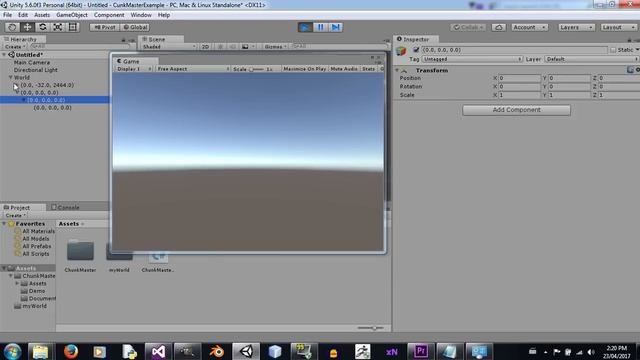Image resolution: width=640 pixels, height=360 pixels.
Task: Open the File menu
Action: point(7,15)
